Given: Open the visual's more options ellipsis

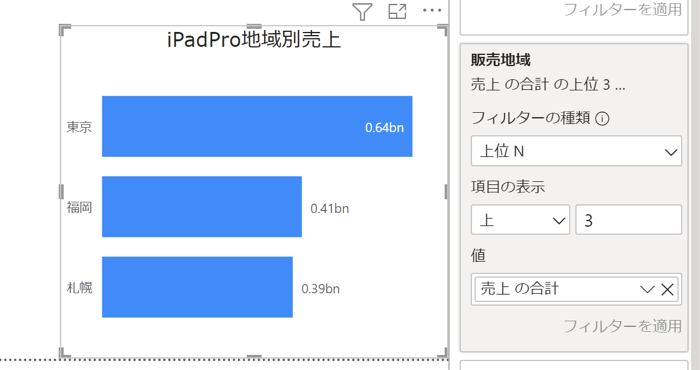Looking at the screenshot, I should click(x=432, y=10).
